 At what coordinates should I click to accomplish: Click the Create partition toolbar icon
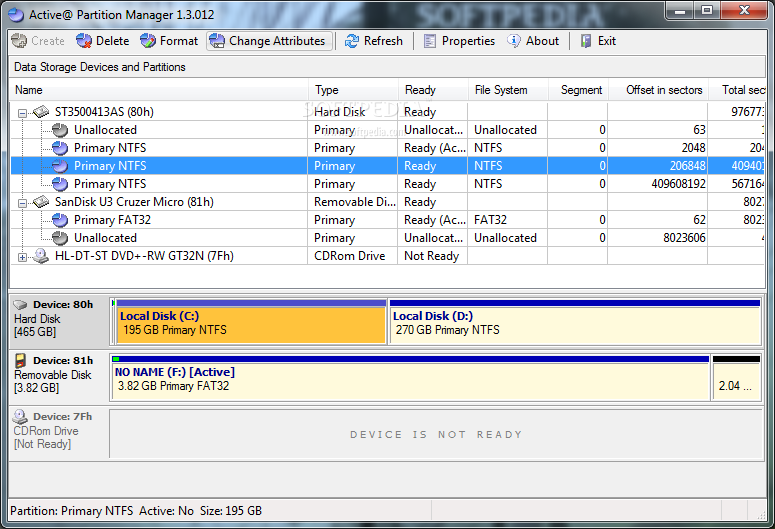[x=19, y=41]
